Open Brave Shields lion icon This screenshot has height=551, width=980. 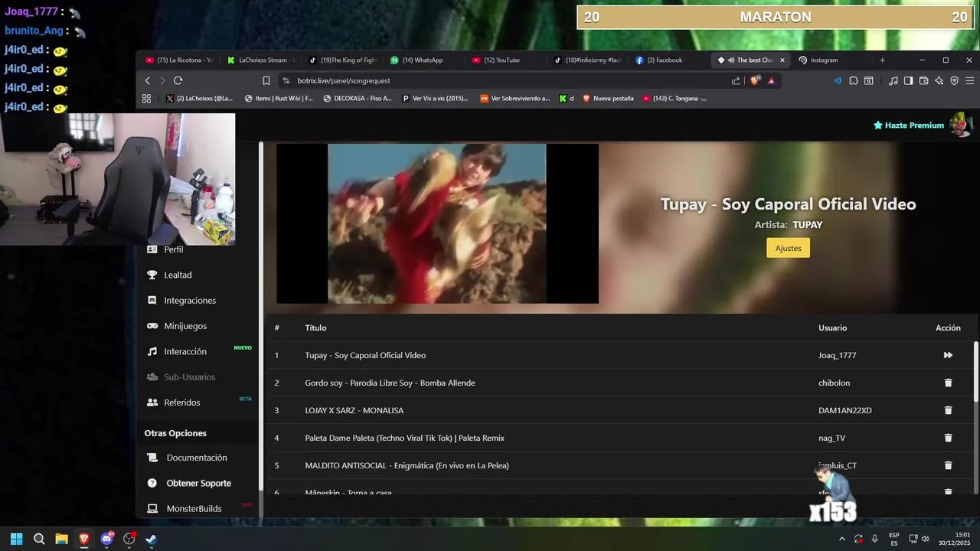756,80
